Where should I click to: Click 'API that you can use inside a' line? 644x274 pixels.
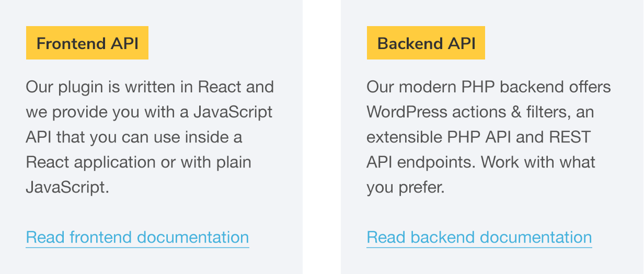(x=134, y=137)
